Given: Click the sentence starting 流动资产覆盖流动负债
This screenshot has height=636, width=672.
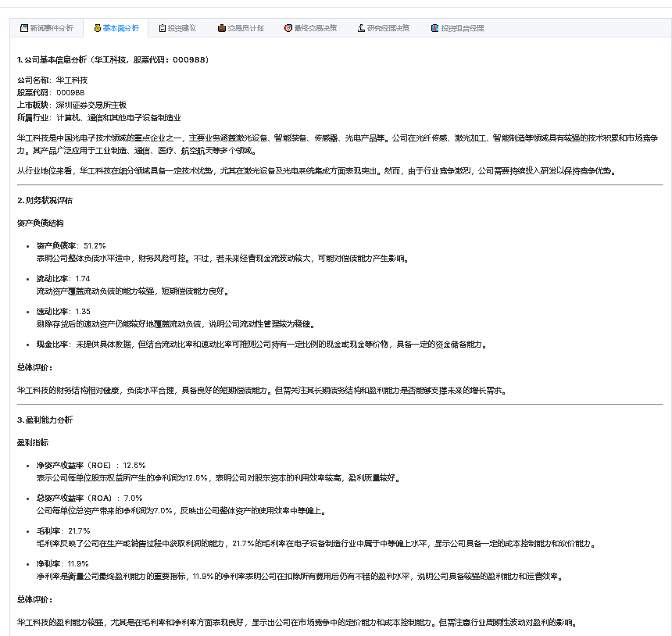Looking at the screenshot, I should pos(133,291).
